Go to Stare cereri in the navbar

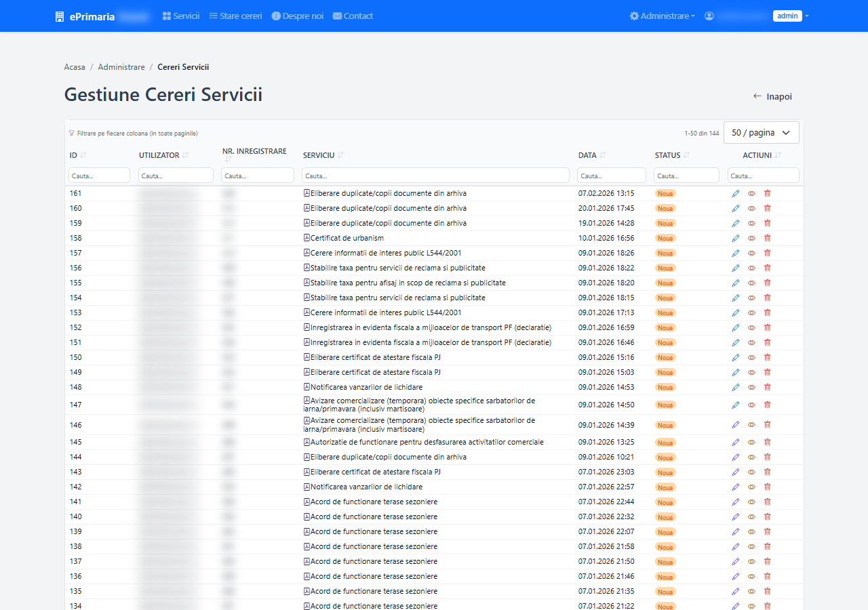[235, 16]
